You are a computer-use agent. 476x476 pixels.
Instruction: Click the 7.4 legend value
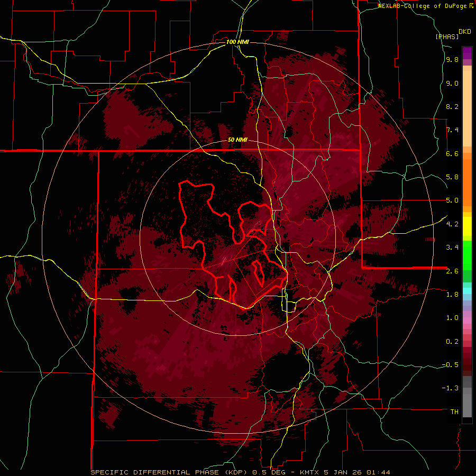452,130
